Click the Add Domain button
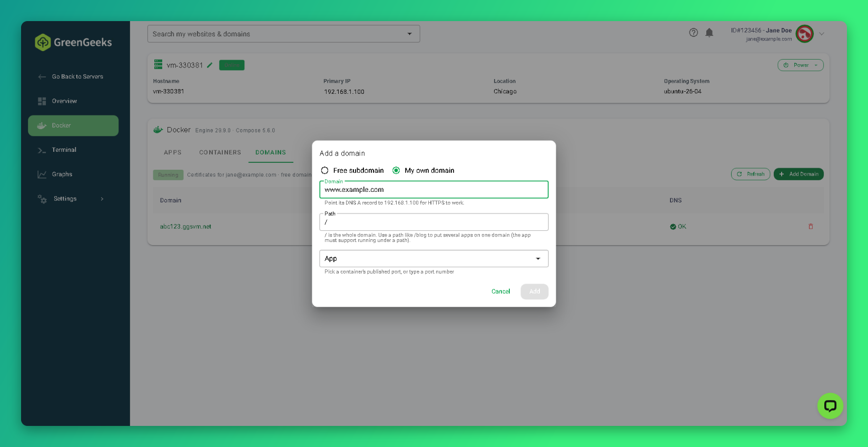 pyautogui.click(x=798, y=174)
